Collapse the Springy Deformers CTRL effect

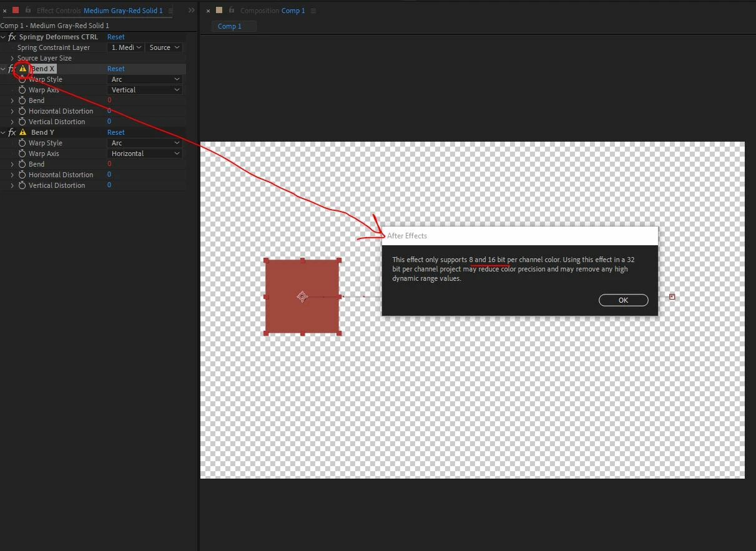tap(3, 37)
